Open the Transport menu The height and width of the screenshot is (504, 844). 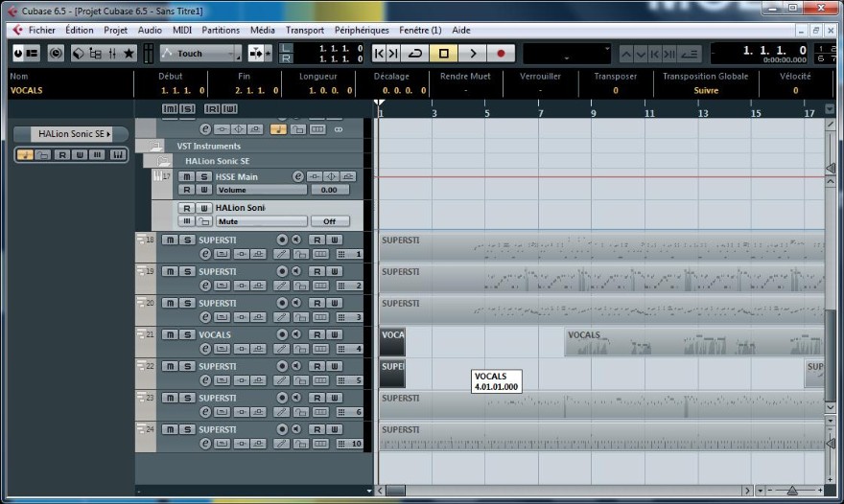305,30
